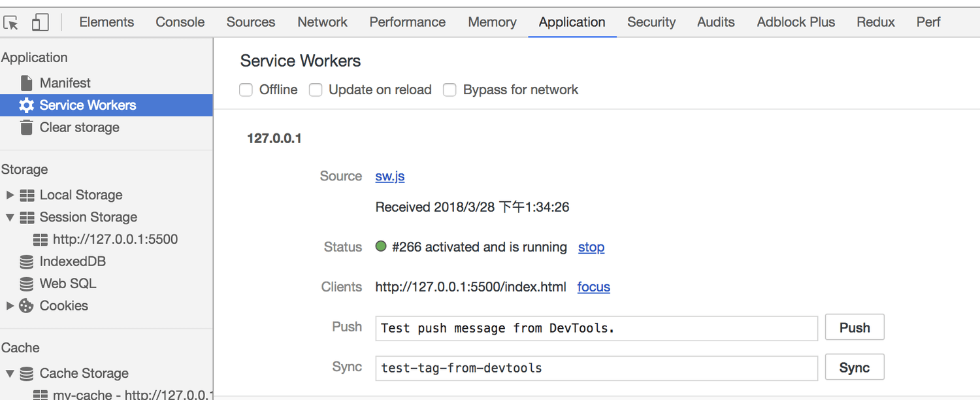980x400 pixels.
Task: Switch to the Network tab
Action: point(322,22)
